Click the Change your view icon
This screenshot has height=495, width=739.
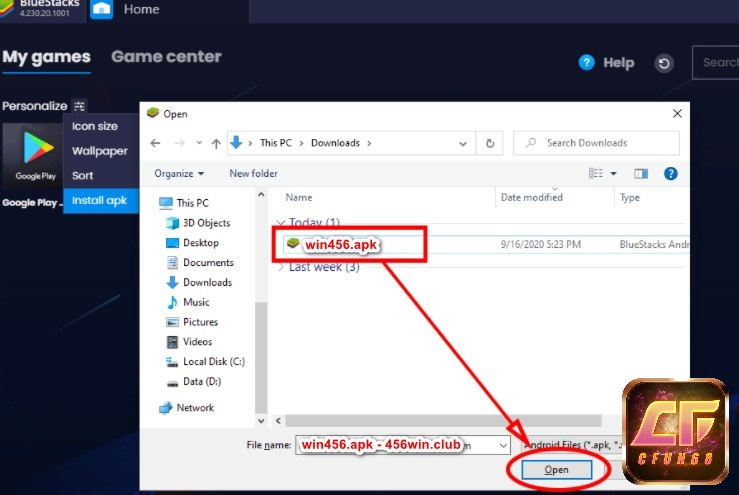click(596, 173)
